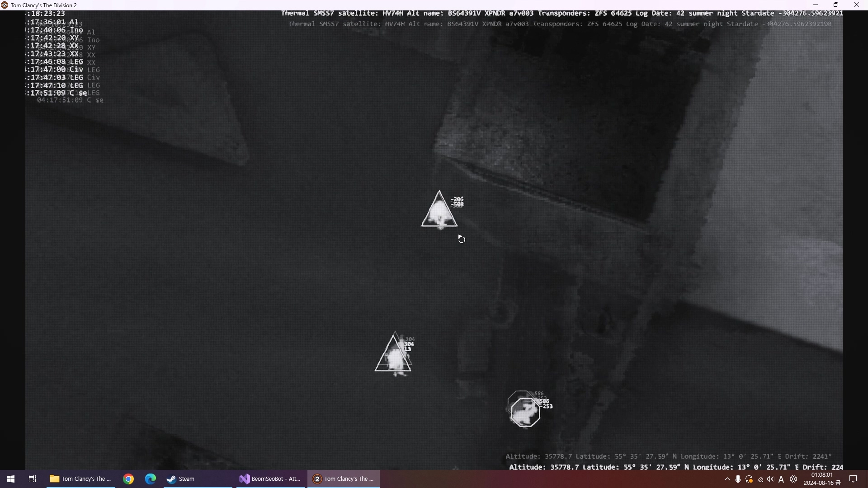The width and height of the screenshot is (868, 488).
Task: Open the clock and calendar flyout
Action: click(821, 479)
